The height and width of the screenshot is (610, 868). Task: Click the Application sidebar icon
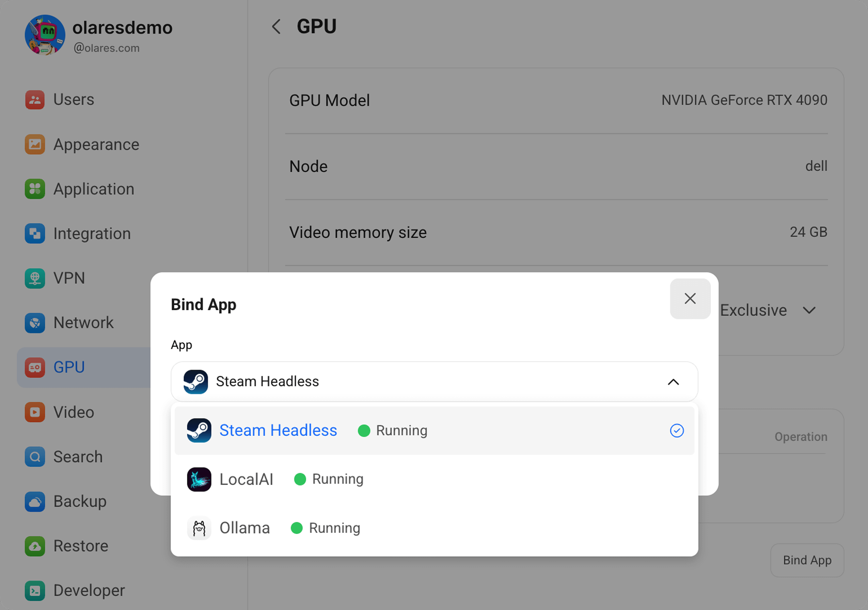point(35,189)
